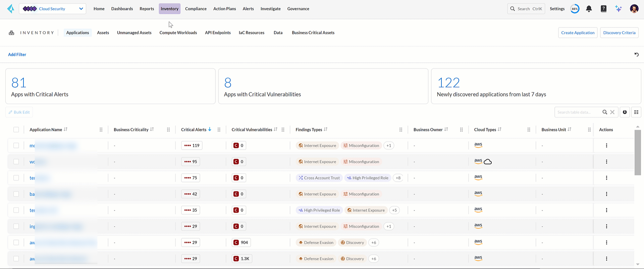Open Discovery Criteria
The height and width of the screenshot is (269, 644).
619,33
